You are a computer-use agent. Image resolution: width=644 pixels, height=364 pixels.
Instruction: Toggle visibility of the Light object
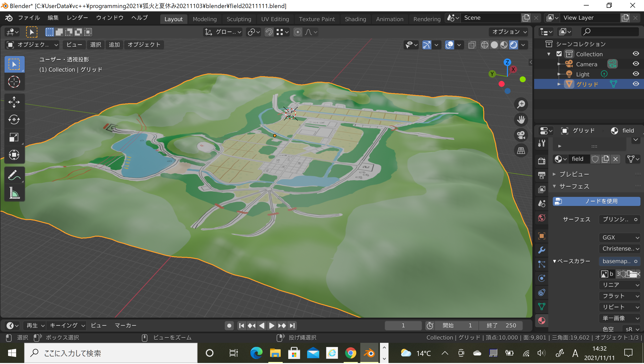click(x=636, y=74)
